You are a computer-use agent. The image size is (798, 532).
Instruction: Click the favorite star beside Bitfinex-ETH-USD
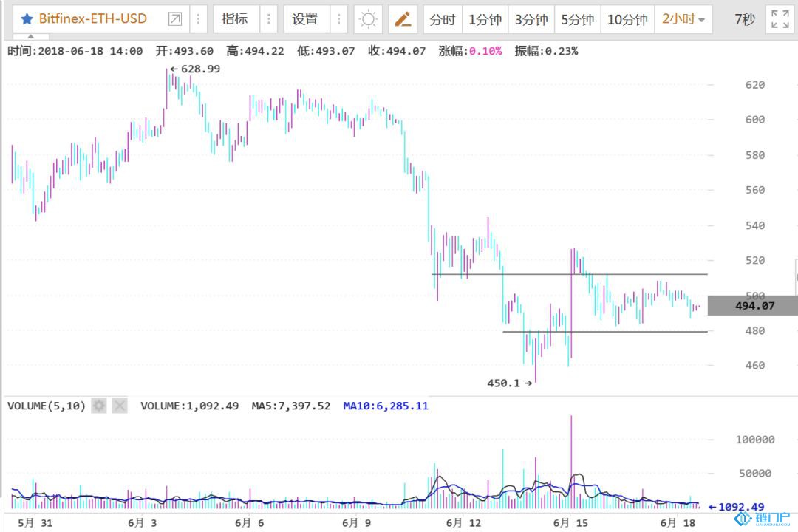click(x=27, y=19)
